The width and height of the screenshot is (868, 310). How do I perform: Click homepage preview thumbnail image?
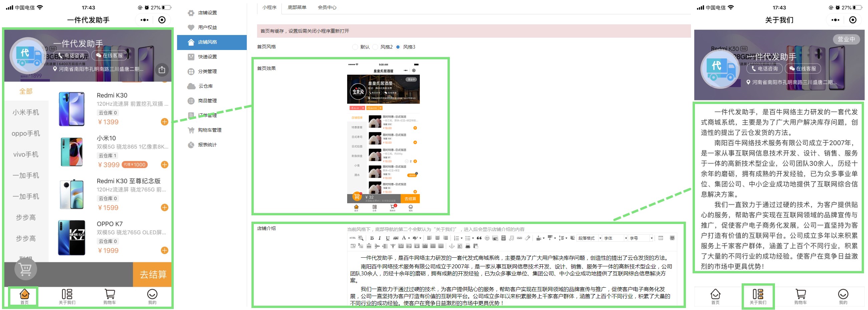click(x=383, y=137)
